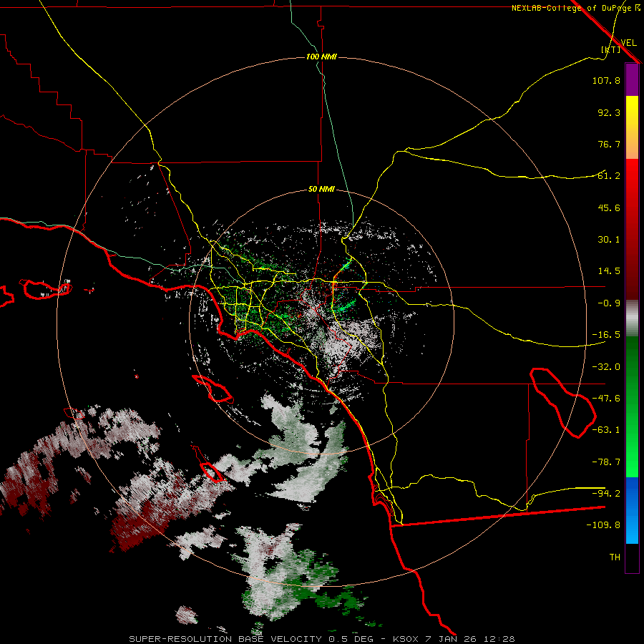Select the -109.8 velocity scale value
The width and height of the screenshot is (644, 644).
pyautogui.click(x=603, y=525)
